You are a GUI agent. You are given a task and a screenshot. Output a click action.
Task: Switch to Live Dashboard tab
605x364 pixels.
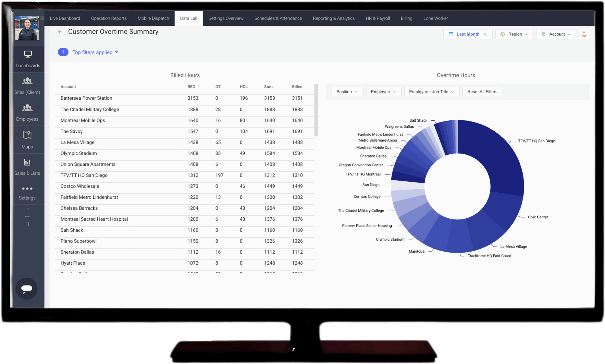pos(65,18)
